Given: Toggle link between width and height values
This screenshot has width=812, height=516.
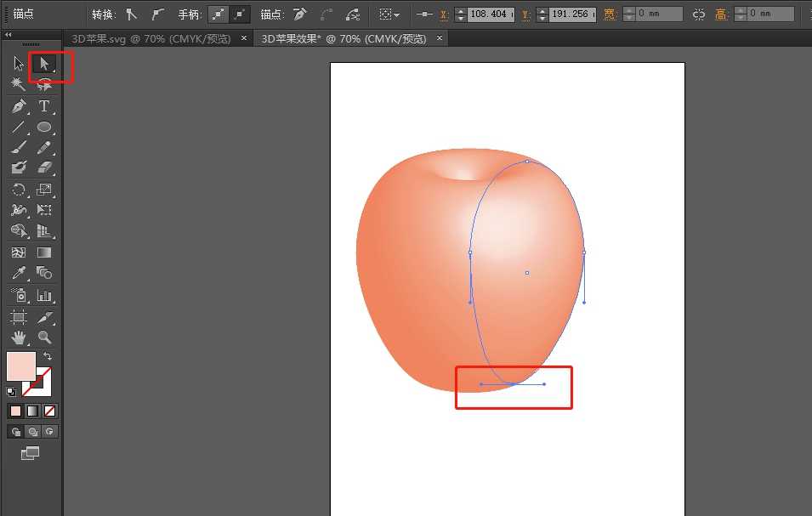Looking at the screenshot, I should coord(700,14).
